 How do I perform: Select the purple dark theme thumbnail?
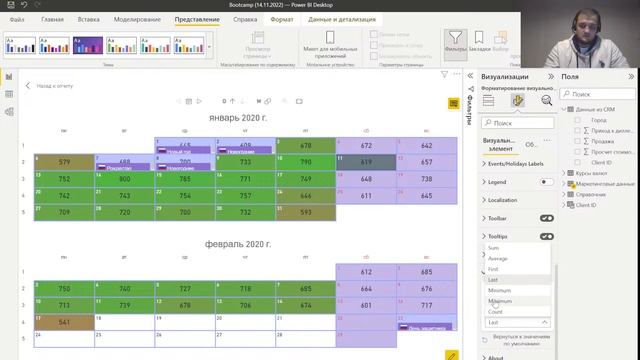click(88, 45)
